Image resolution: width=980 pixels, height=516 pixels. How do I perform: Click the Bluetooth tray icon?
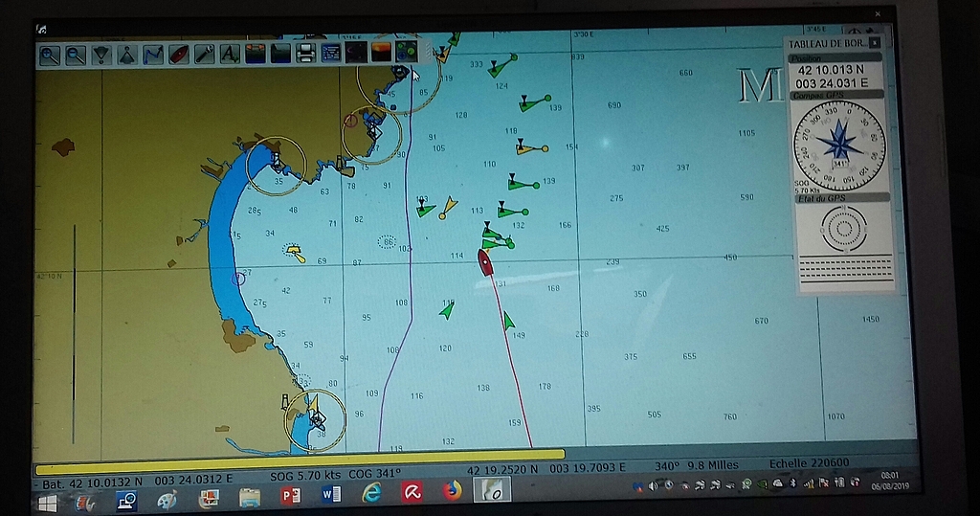tap(793, 483)
